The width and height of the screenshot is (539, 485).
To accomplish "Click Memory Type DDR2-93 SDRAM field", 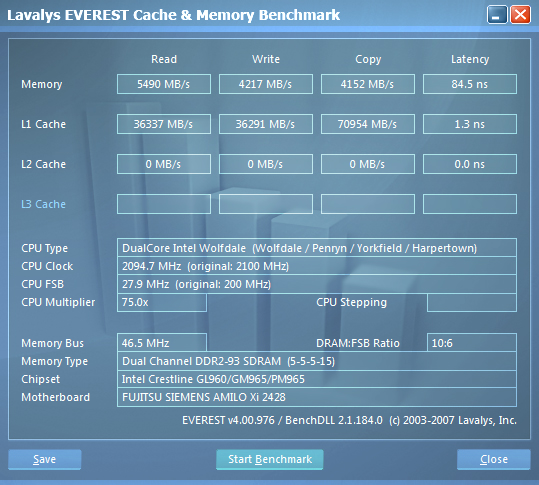I will click(x=317, y=361).
